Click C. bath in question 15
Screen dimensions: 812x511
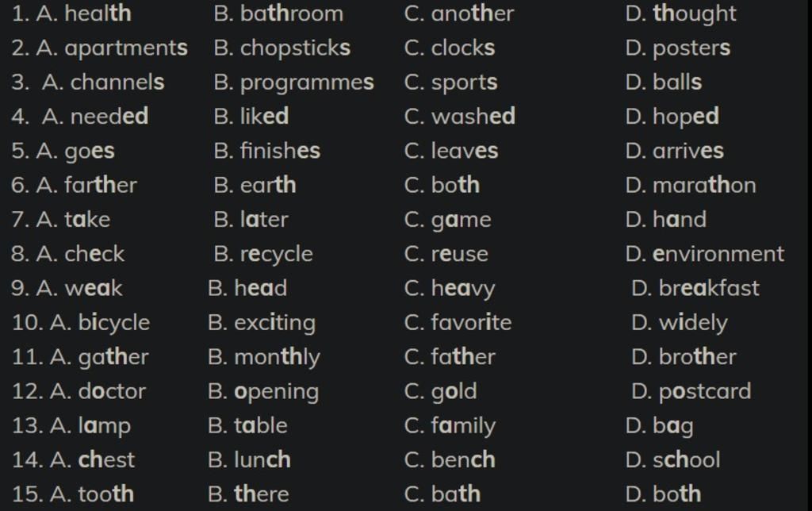click(x=442, y=494)
